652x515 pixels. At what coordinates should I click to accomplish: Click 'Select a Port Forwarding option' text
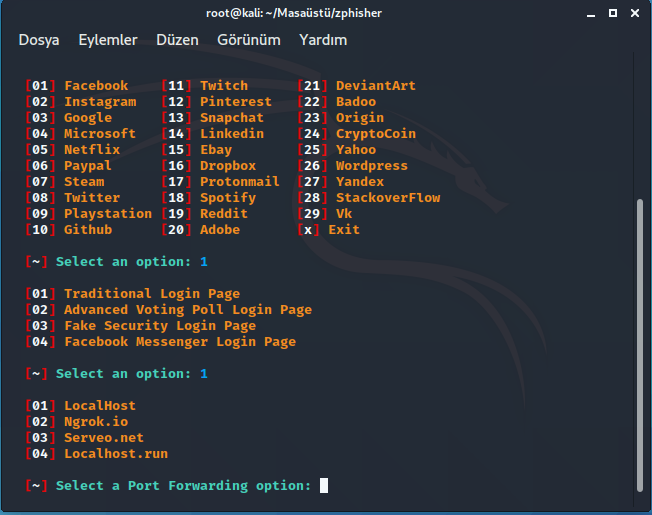[183, 485]
